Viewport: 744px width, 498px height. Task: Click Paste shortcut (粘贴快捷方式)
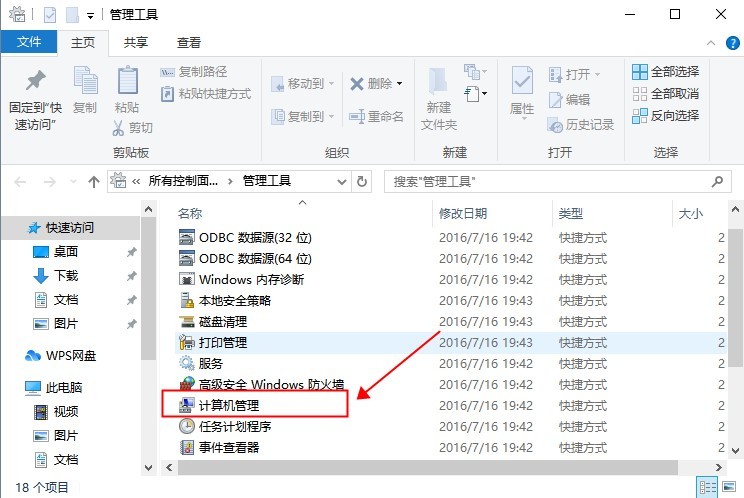pyautogui.click(x=205, y=94)
